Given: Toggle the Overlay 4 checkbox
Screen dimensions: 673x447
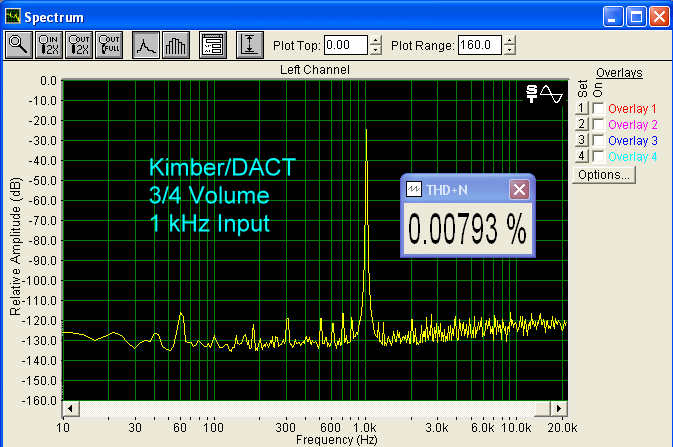Looking at the screenshot, I should click(598, 156).
